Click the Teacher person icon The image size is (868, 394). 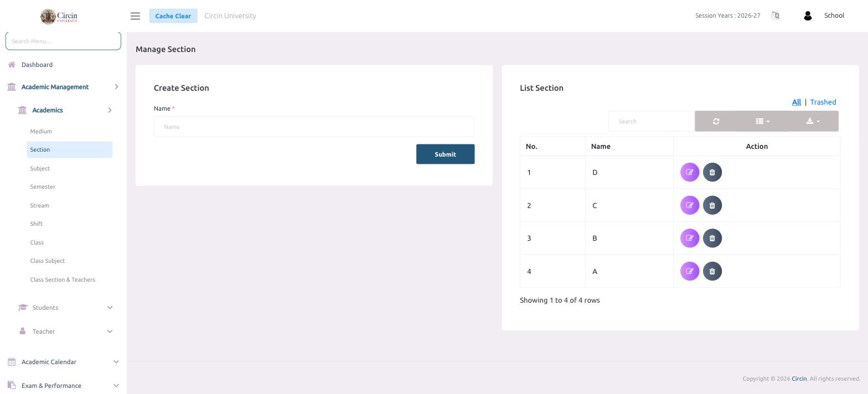(x=22, y=331)
